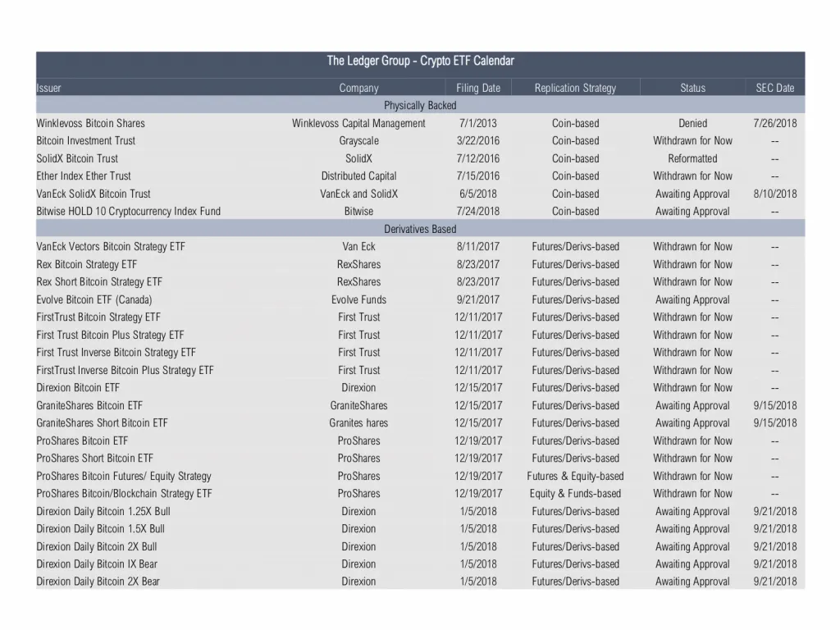Click SEC date '7/26/2018'
Image resolution: width=840 pixels, height=630 pixels.
(x=775, y=123)
